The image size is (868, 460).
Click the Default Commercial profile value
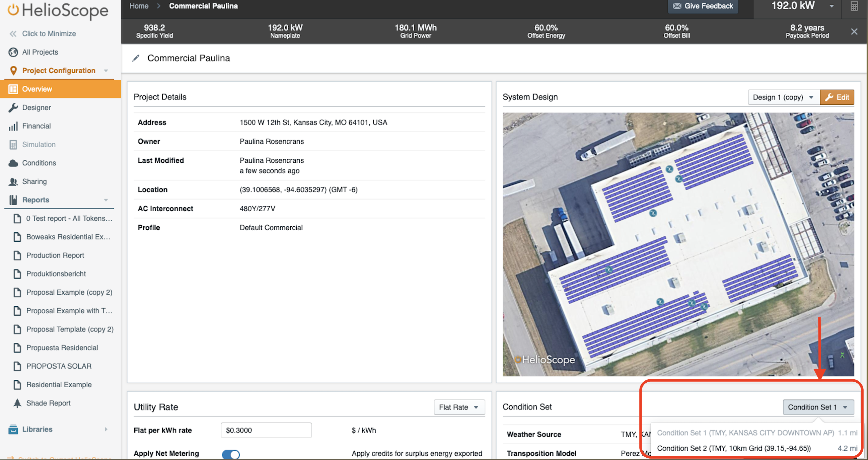tap(271, 228)
